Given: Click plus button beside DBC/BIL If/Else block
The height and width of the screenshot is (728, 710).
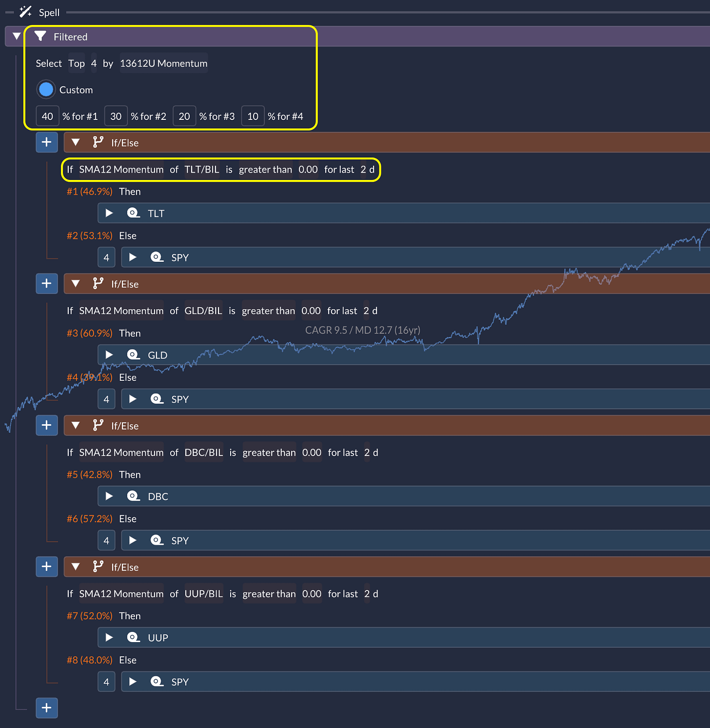Looking at the screenshot, I should point(47,425).
